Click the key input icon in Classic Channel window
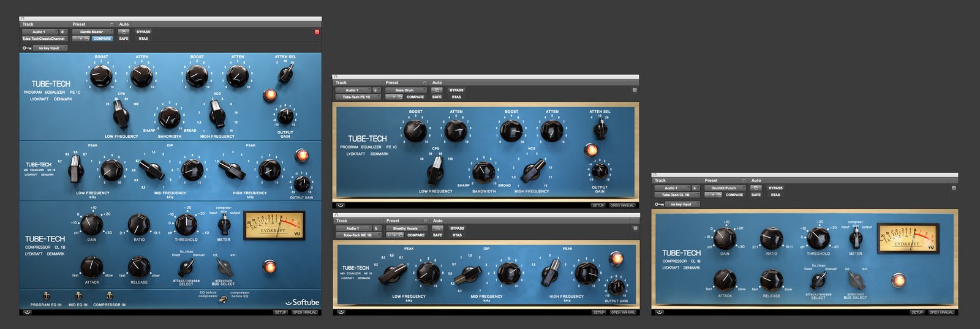 point(27,48)
